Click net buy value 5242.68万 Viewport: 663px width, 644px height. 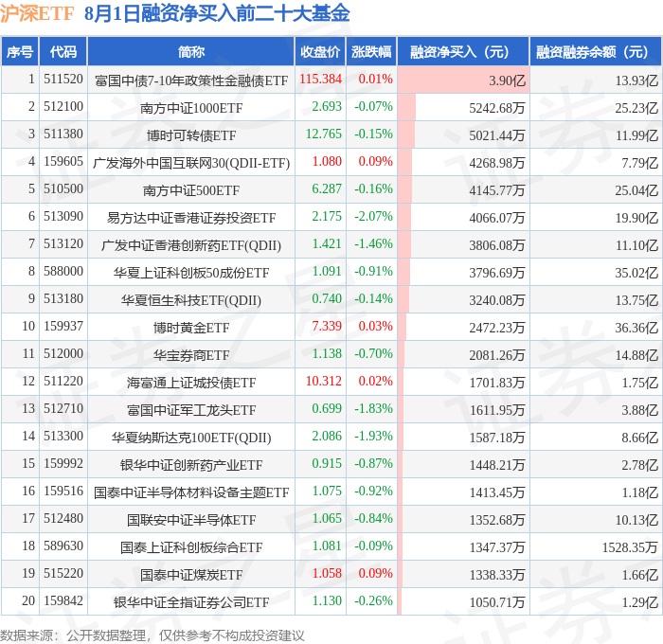pyautogui.click(x=497, y=108)
